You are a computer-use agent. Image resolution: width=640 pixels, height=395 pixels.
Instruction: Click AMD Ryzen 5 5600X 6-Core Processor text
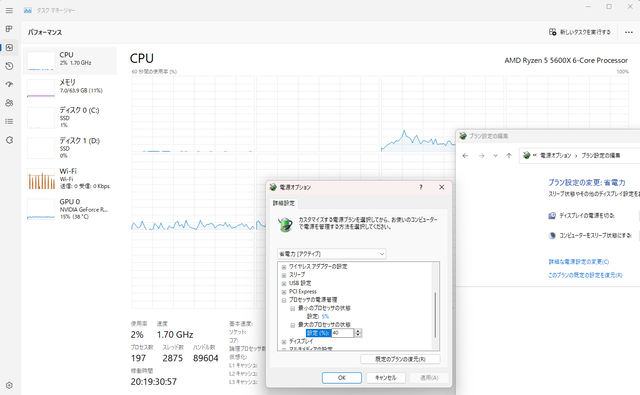(566, 60)
